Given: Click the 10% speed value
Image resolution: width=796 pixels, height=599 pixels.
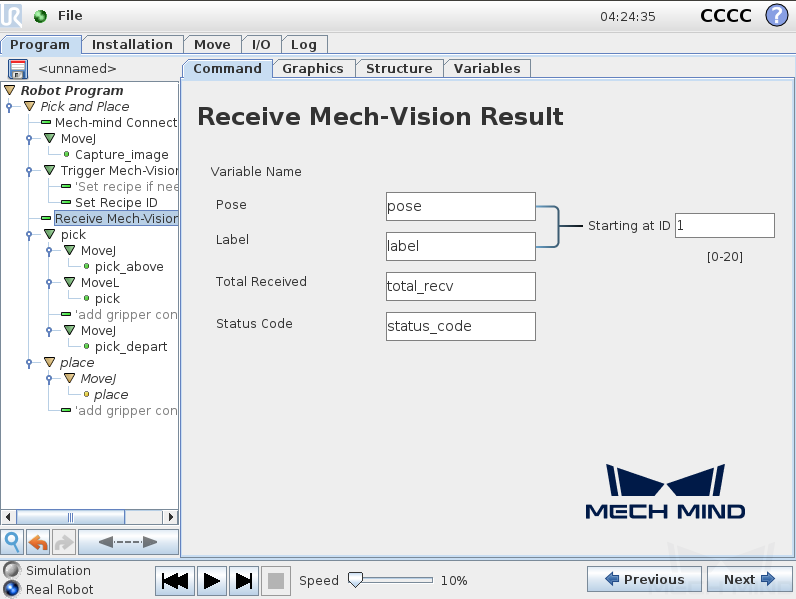Looking at the screenshot, I should click(x=454, y=580).
